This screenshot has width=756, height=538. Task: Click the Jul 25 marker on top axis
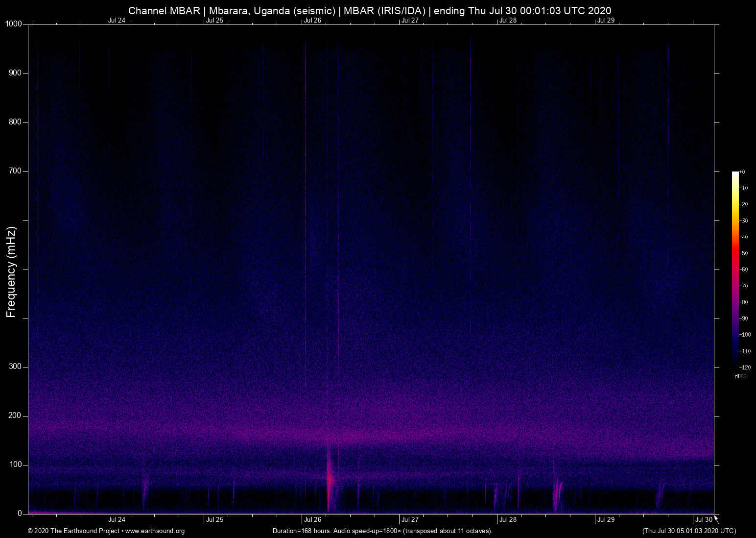(x=214, y=21)
